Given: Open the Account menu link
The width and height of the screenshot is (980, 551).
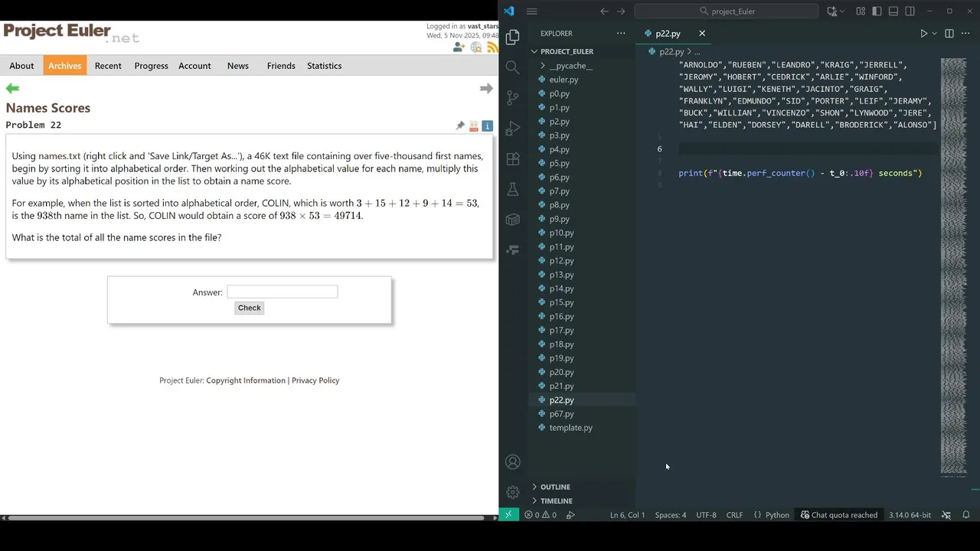Looking at the screenshot, I should coord(194,66).
